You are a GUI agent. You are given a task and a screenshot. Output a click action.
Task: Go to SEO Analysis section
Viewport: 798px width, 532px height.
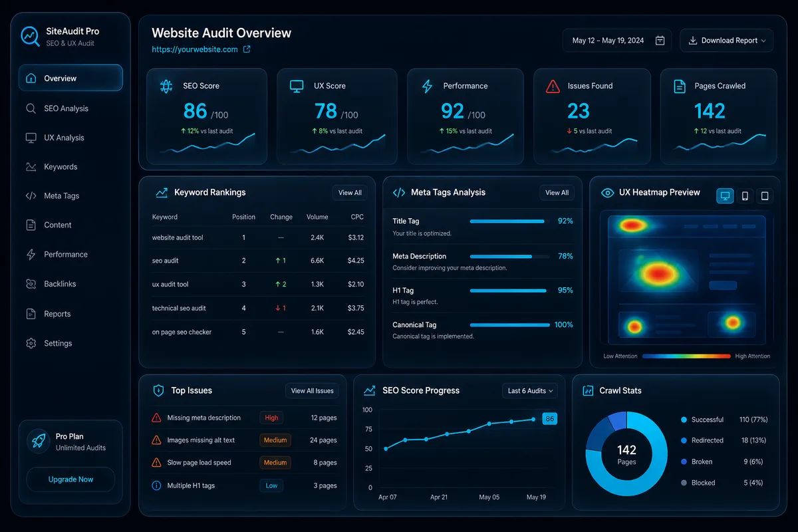point(70,108)
